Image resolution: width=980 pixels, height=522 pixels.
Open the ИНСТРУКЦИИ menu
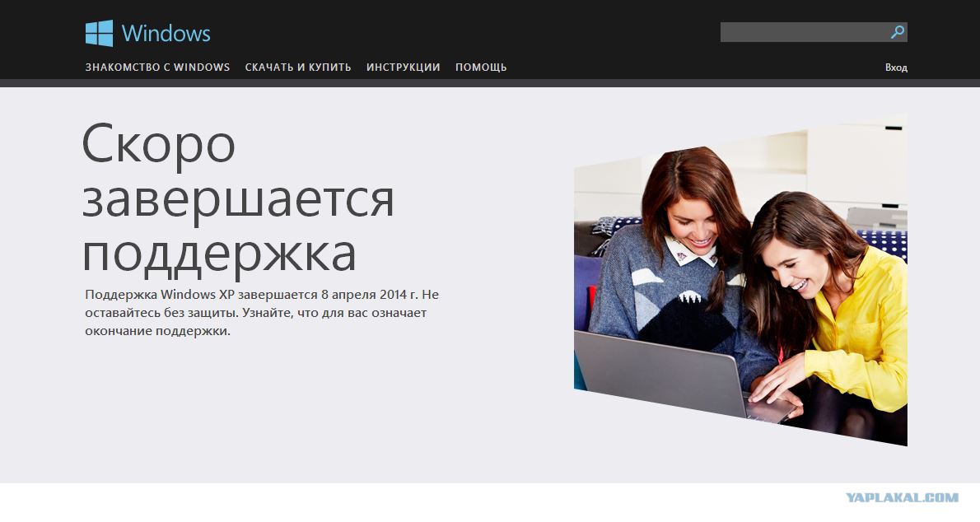click(404, 67)
